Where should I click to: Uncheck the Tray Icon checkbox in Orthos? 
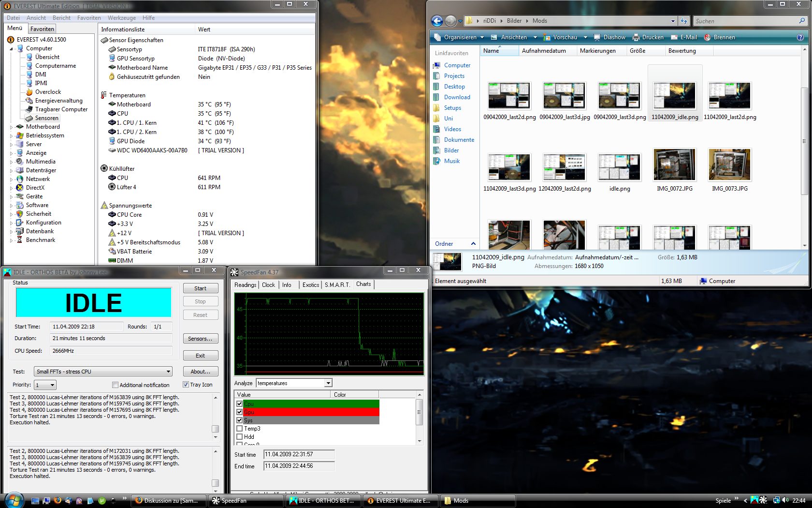(x=186, y=385)
